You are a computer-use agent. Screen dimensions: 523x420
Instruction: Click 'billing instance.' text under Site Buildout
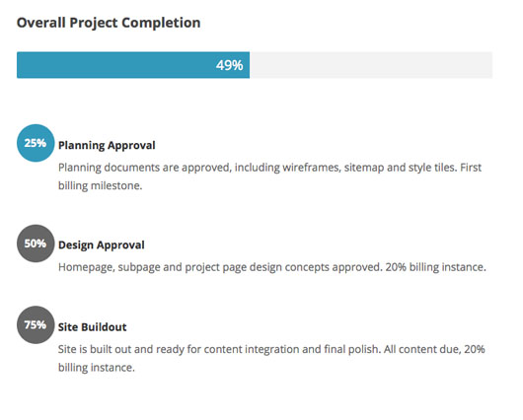click(97, 368)
